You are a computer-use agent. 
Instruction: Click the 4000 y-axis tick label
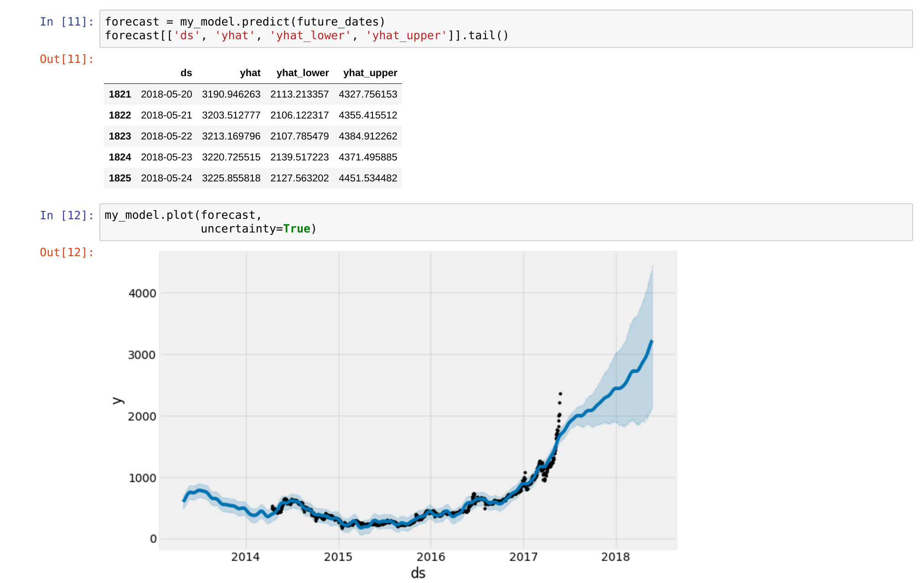(142, 293)
